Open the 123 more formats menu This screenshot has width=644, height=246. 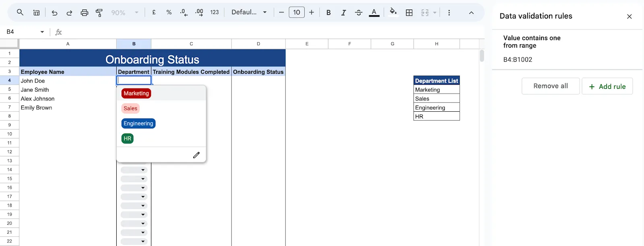pyautogui.click(x=215, y=13)
